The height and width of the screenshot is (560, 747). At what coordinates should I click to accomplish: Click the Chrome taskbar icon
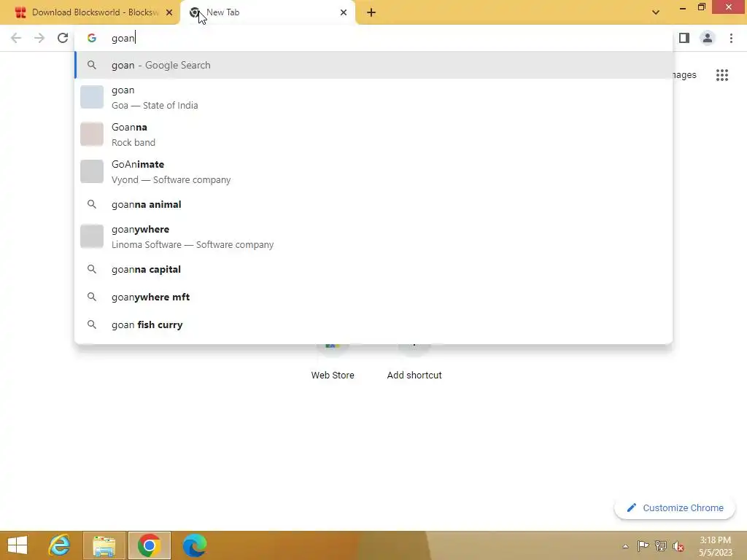click(149, 545)
